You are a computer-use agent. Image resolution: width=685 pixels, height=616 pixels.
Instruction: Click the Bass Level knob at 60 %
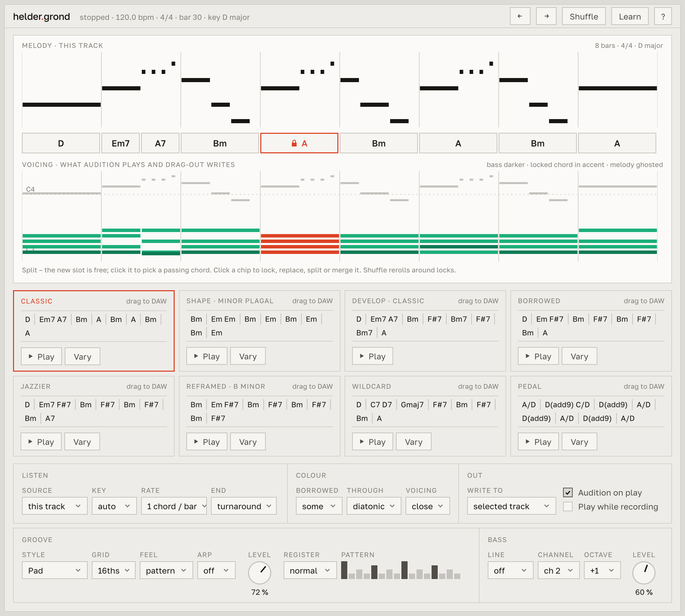644,573
